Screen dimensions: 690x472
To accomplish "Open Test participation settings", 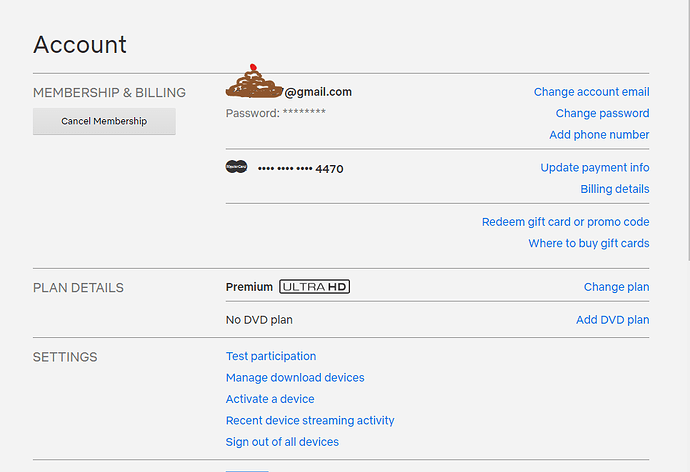I will pos(271,356).
